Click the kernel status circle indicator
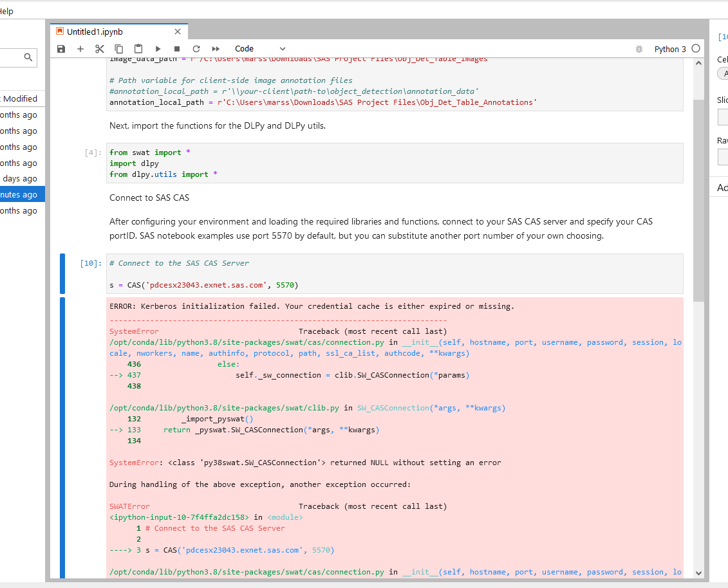The image size is (728, 588). 695,49
